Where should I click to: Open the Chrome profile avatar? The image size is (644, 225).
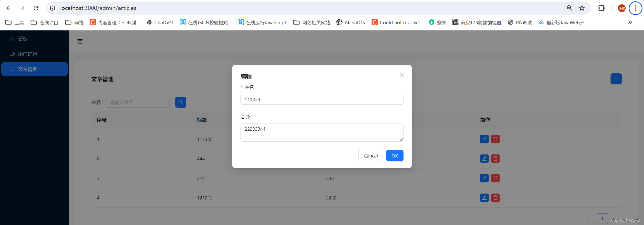622,8
